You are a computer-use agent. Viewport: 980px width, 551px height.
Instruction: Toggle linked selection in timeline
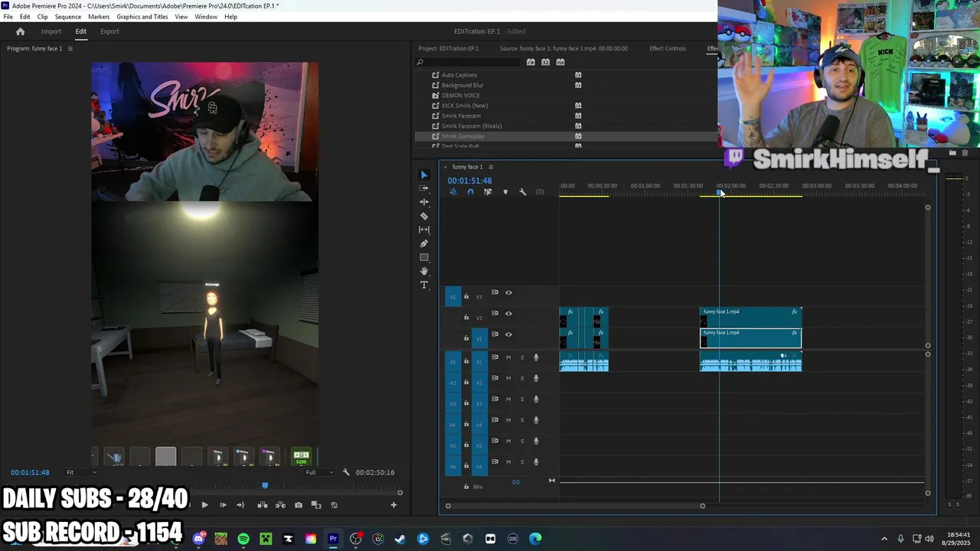coord(488,192)
